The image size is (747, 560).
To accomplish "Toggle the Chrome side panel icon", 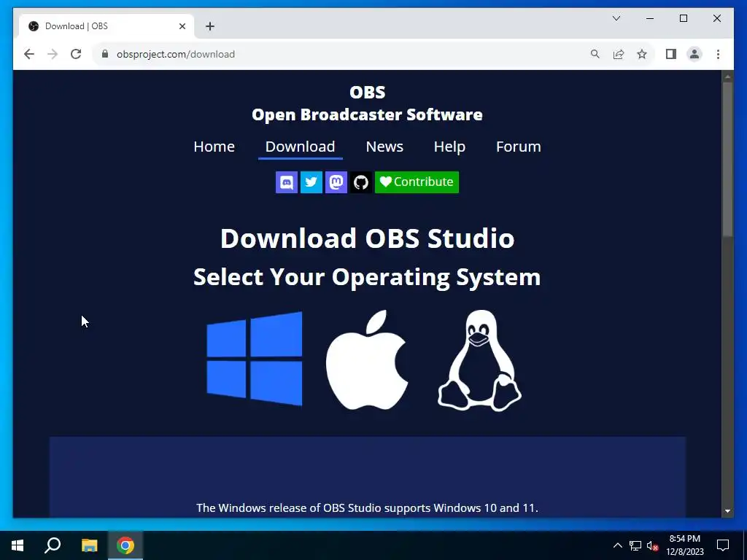I will click(671, 54).
